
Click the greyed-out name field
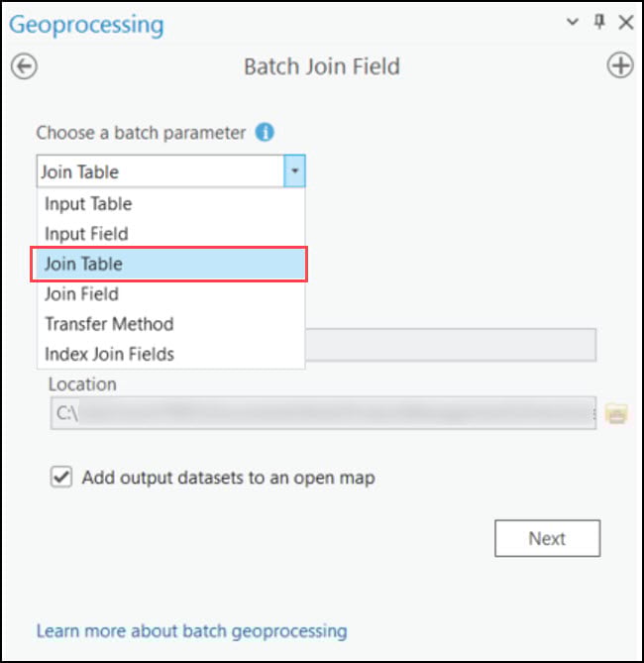pyautogui.click(x=449, y=345)
